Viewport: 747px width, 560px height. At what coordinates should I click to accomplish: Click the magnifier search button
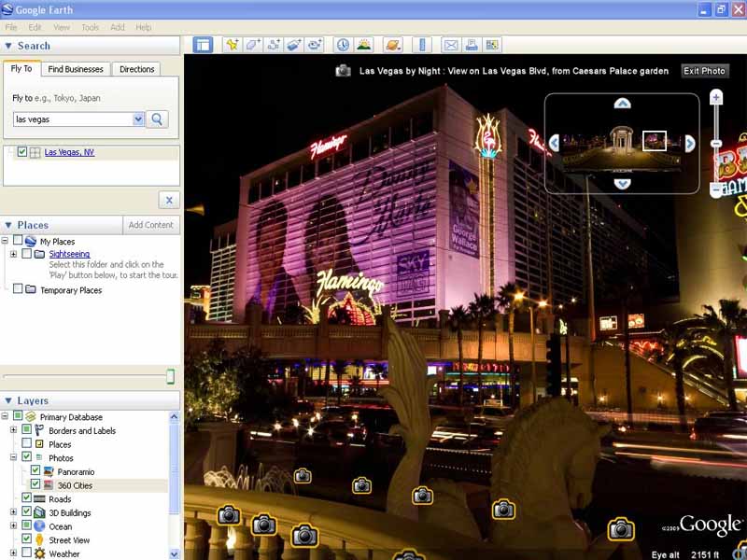157,119
